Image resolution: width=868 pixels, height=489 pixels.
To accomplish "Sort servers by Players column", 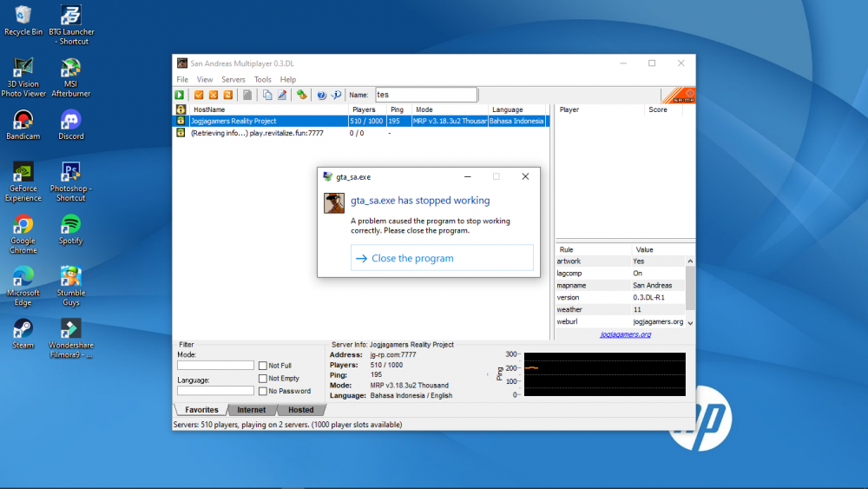I will pyautogui.click(x=367, y=109).
